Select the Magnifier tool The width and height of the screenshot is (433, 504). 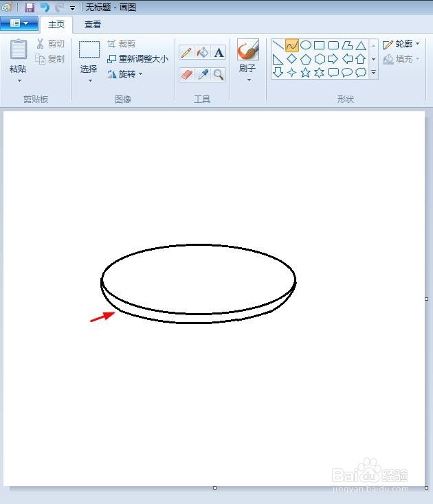(x=219, y=75)
